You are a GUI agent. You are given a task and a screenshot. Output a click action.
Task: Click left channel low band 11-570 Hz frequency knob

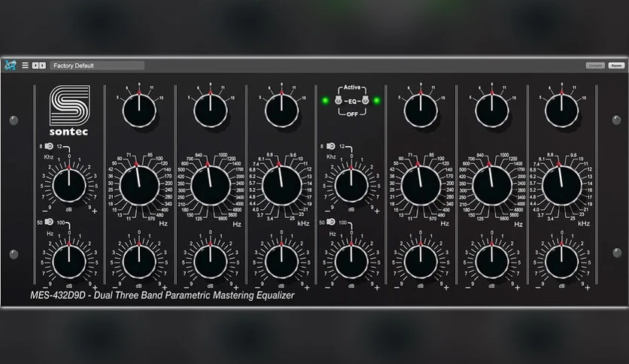(139, 186)
